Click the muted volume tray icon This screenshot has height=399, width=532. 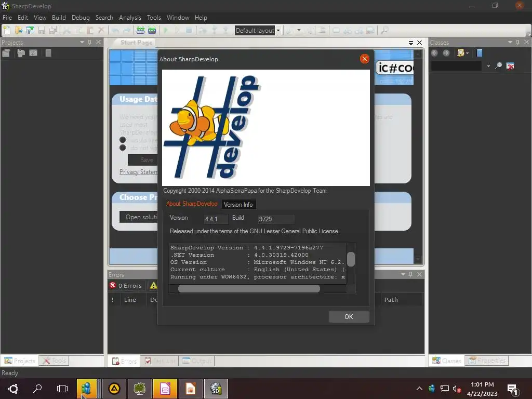(457, 389)
